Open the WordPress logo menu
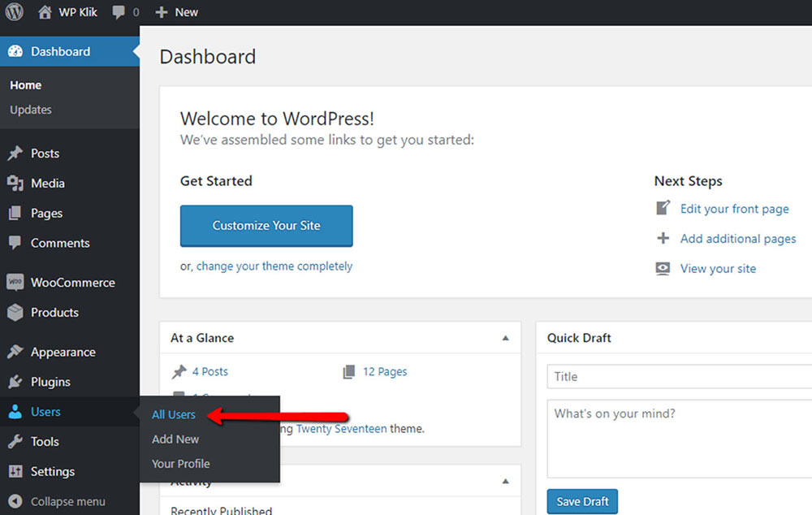The width and height of the screenshot is (812, 515). pos(14,12)
